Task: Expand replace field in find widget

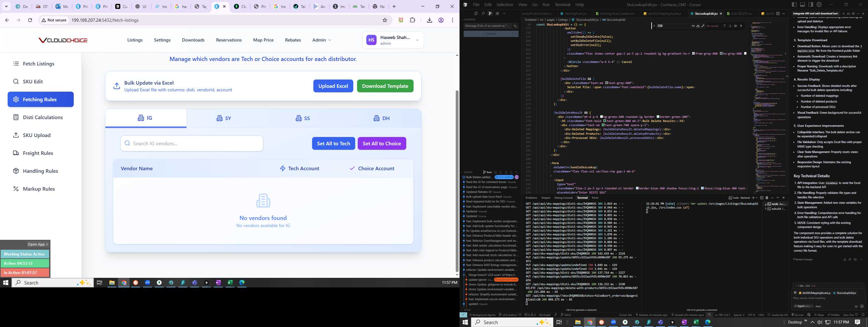Action: (x=655, y=26)
